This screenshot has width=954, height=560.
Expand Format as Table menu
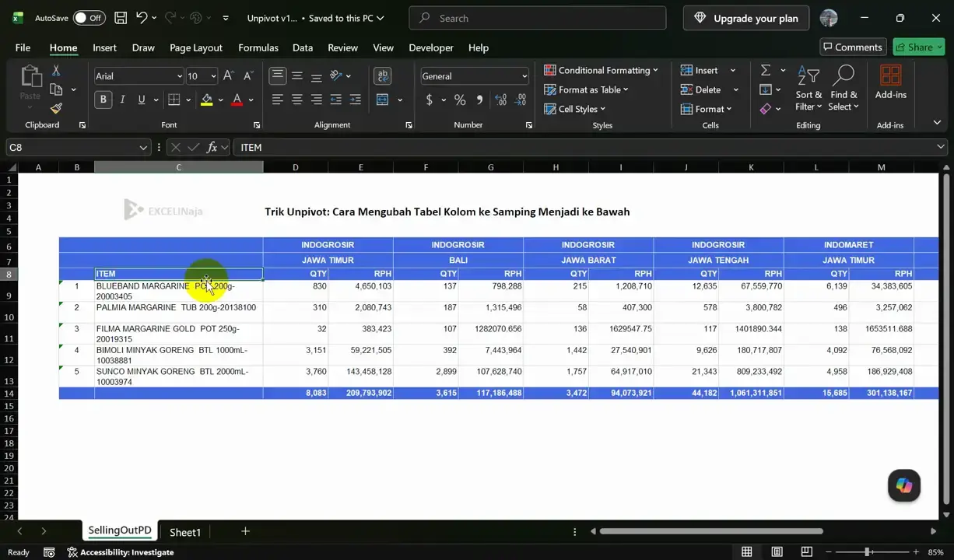(x=586, y=89)
